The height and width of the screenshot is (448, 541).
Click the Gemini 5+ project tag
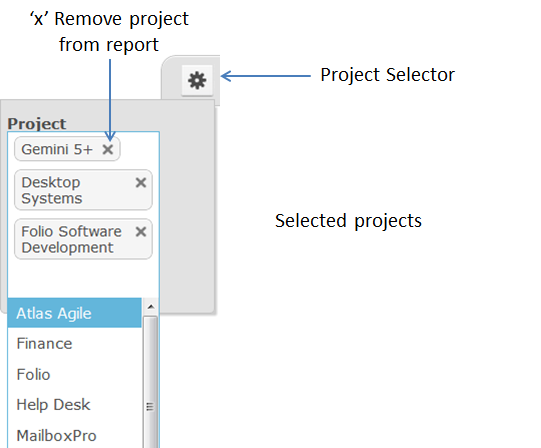click(x=57, y=149)
